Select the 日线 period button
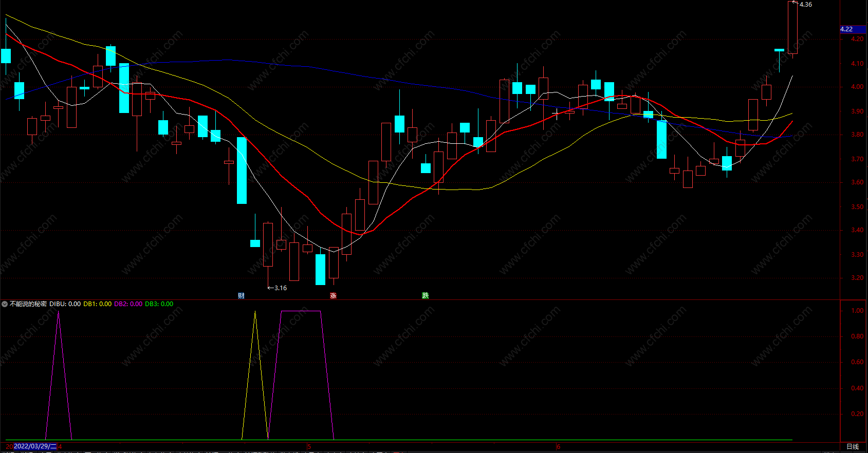The width and height of the screenshot is (868, 453). [853, 447]
